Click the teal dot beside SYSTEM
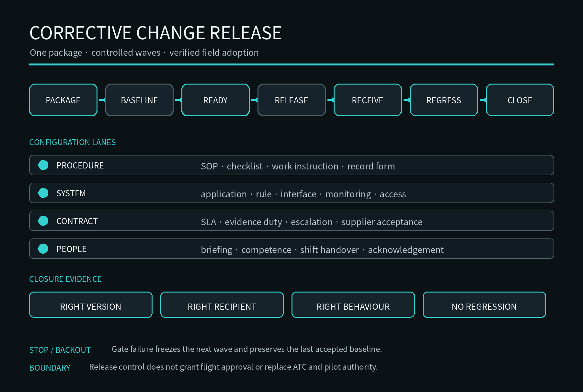The width and height of the screenshot is (583, 392). 43,193
